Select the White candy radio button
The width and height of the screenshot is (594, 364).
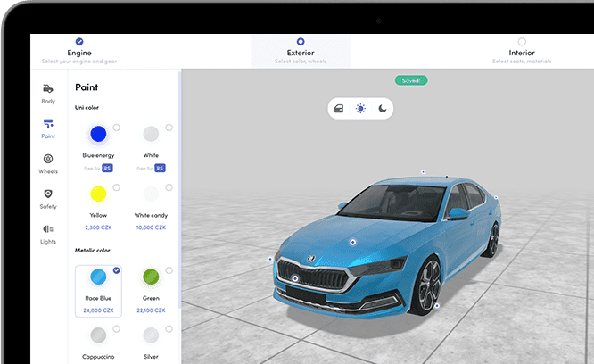(x=169, y=187)
